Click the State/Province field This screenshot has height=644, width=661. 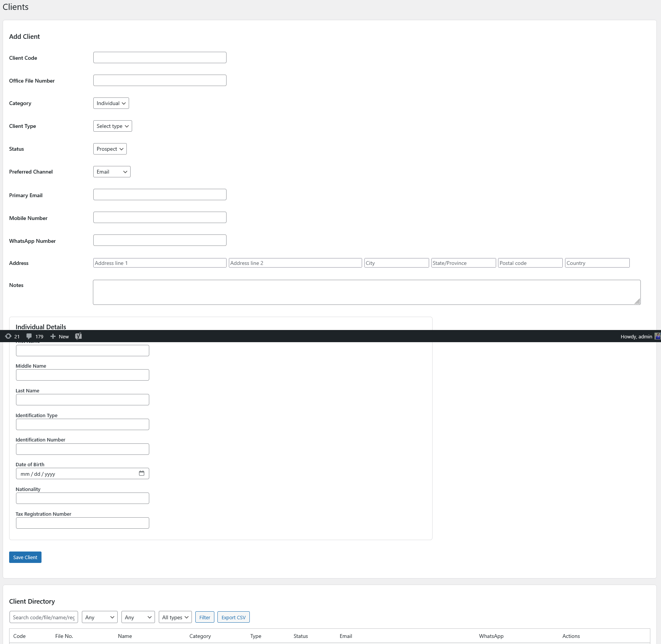[464, 263]
